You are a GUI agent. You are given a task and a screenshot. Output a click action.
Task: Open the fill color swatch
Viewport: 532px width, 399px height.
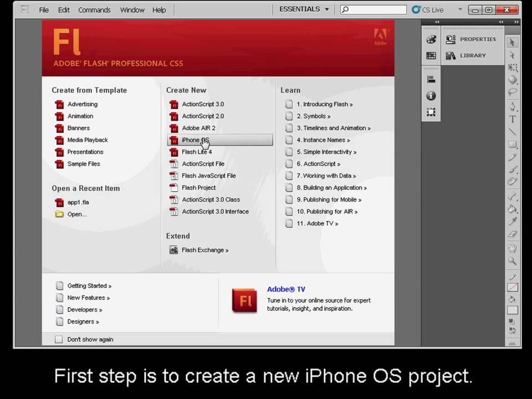(512, 310)
